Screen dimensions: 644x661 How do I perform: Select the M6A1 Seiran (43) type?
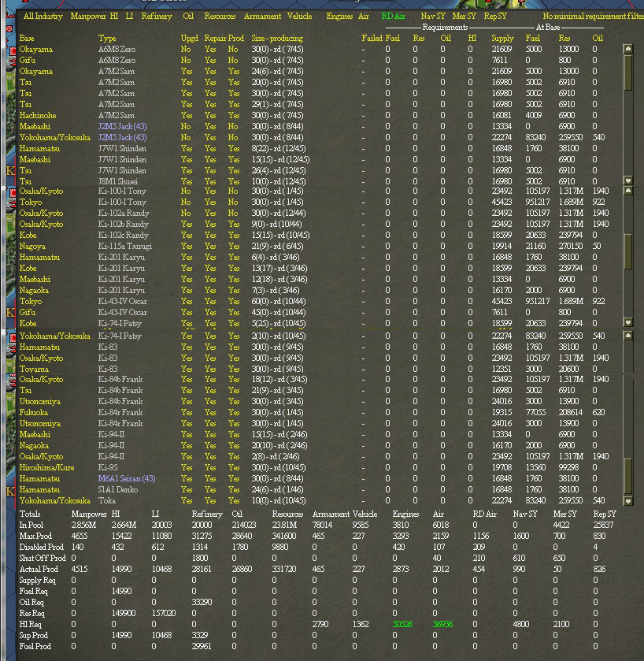tap(126, 478)
